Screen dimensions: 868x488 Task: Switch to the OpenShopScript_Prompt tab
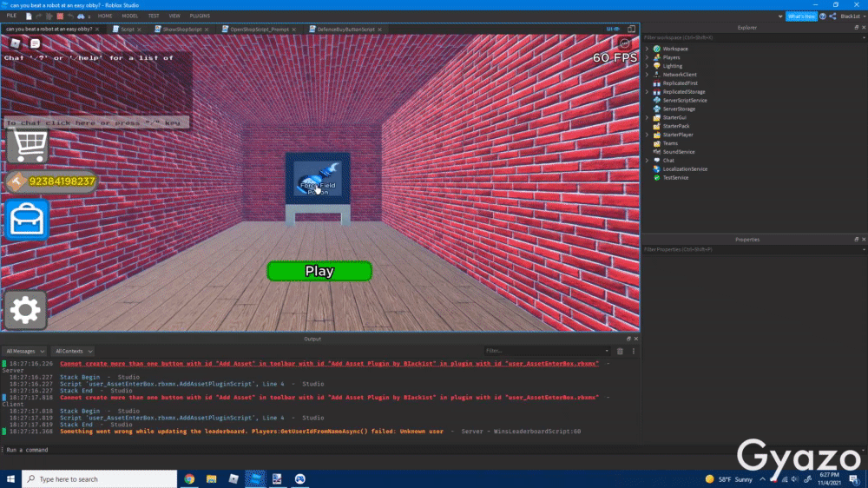coord(259,29)
